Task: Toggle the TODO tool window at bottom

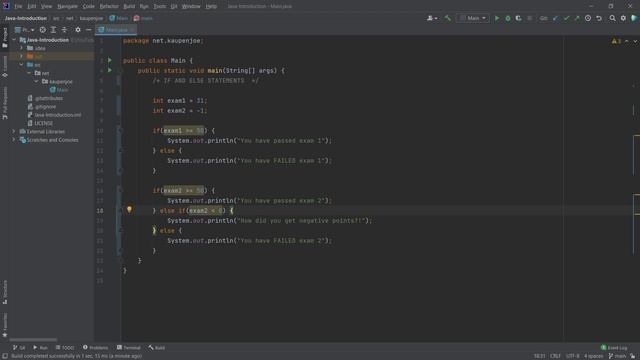Action: (x=65, y=348)
